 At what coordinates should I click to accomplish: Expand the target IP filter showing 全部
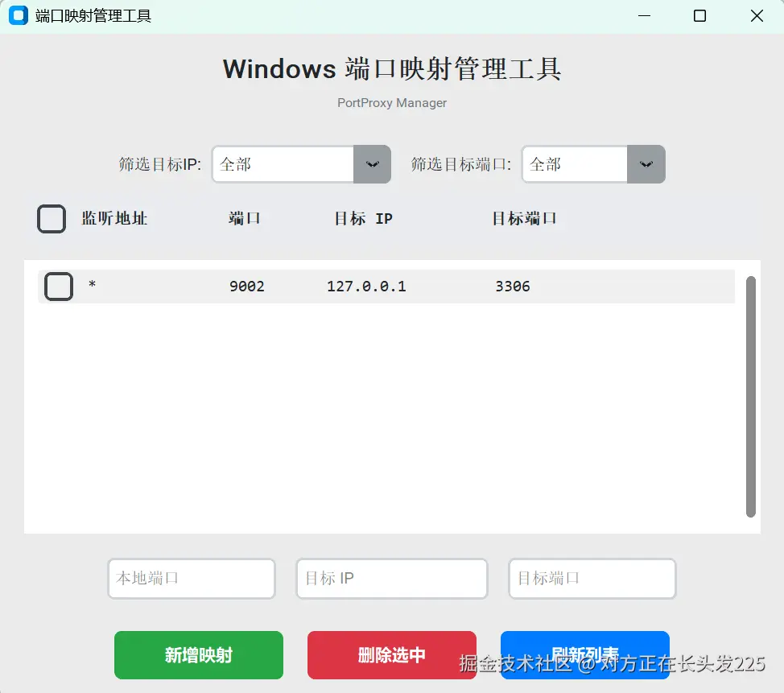tap(282, 164)
